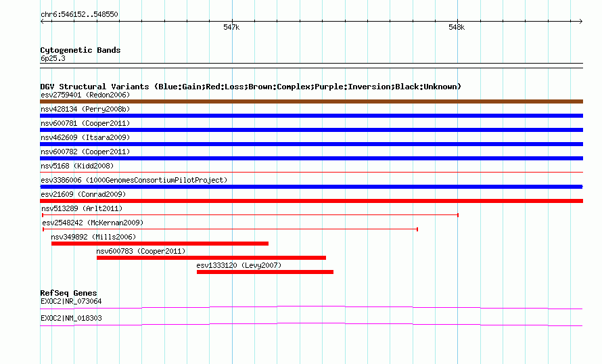
Task: Click the thin red line under esv2548242
Action: [231, 229]
